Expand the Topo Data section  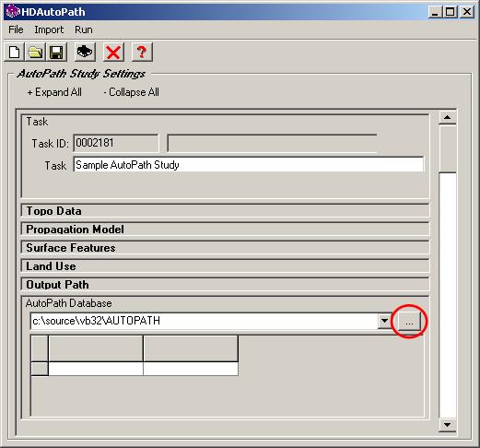coord(225,211)
